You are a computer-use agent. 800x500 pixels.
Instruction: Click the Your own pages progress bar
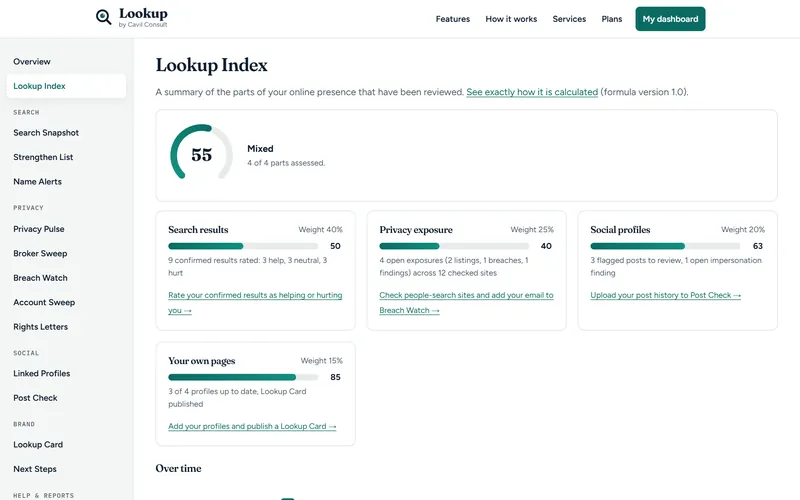click(x=243, y=378)
